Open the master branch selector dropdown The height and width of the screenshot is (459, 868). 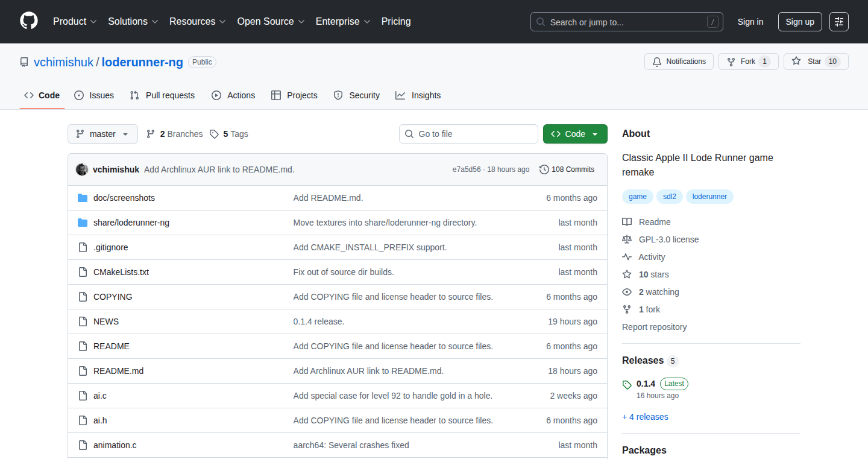point(102,134)
